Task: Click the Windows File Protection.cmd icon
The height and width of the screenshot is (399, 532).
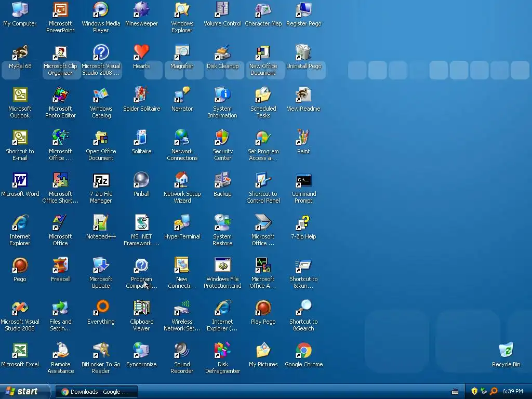Action: point(222,265)
